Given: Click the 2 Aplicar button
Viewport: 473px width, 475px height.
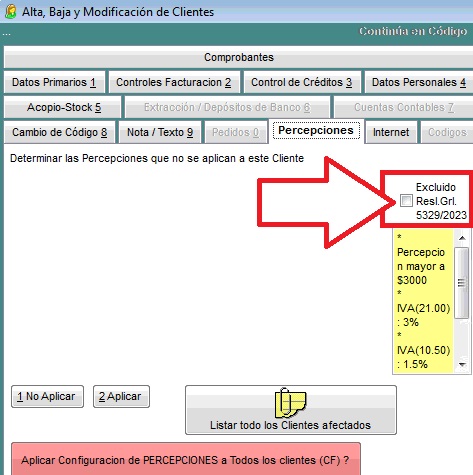Looking at the screenshot, I should click(x=121, y=396).
